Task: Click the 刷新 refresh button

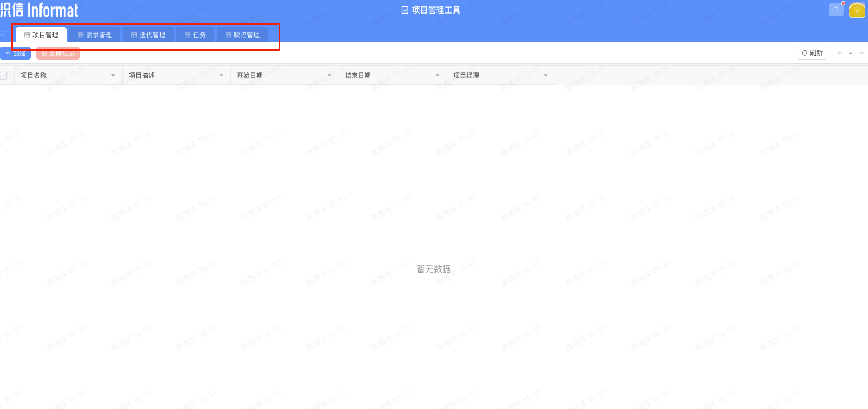Action: tap(812, 53)
